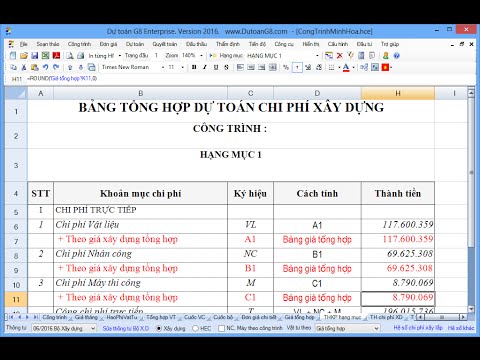Click the decrease decimal places icon
This screenshot has width=480, height=360.
click(x=319, y=67)
